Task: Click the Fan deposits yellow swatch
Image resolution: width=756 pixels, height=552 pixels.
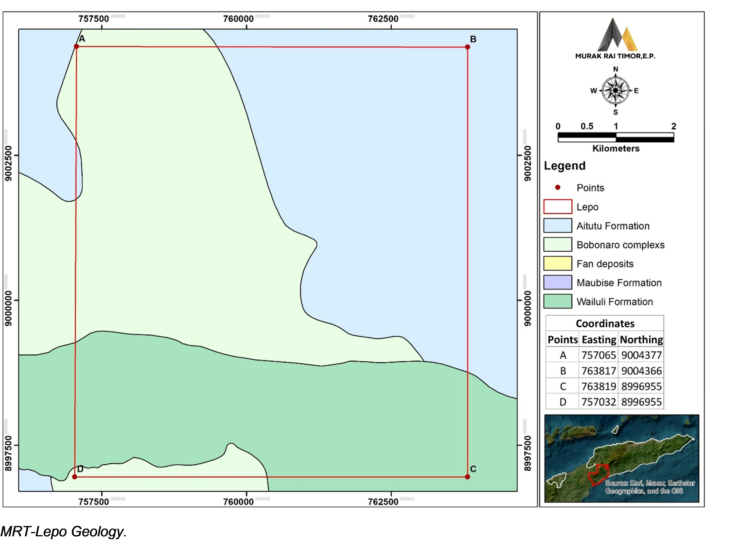Action: [558, 264]
